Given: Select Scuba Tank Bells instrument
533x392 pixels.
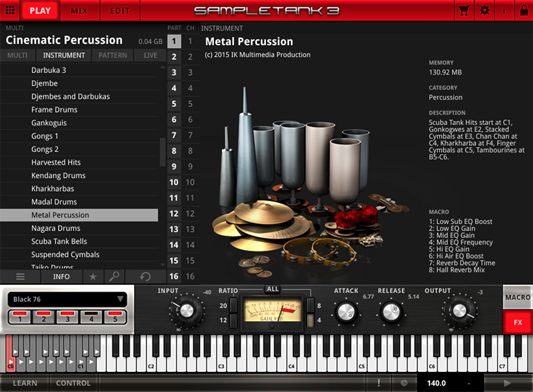Looking at the screenshot, I should coord(79,241).
